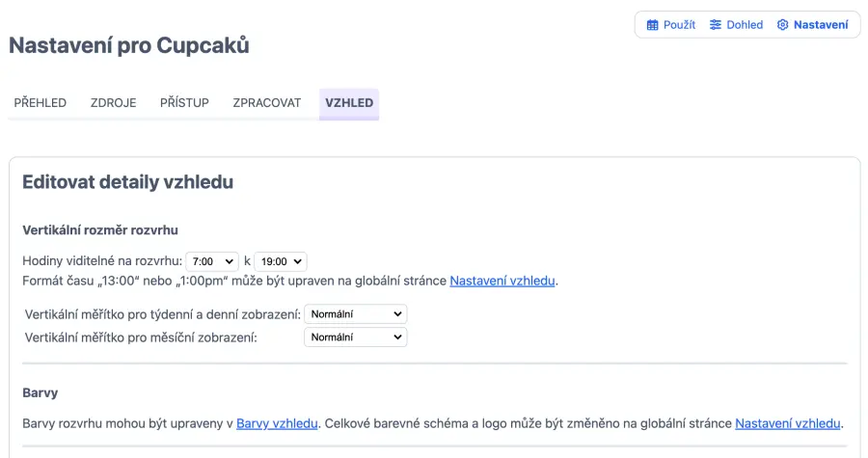Switch to the PŘEHLED tab
This screenshot has height=458, width=868.
(41, 103)
